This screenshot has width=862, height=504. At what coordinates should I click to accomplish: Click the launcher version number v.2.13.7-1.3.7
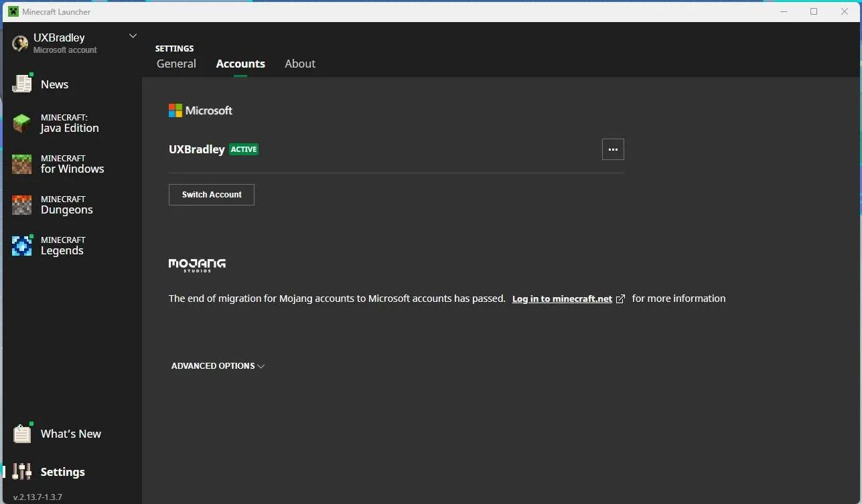(x=38, y=497)
